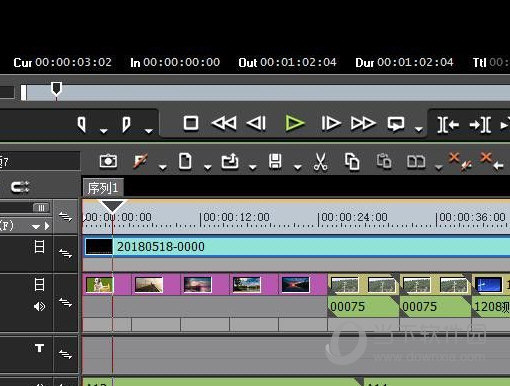Click the timeline scale right arrow
Image resolution: width=510 pixels, height=386 pixels.
pyautogui.click(x=47, y=226)
